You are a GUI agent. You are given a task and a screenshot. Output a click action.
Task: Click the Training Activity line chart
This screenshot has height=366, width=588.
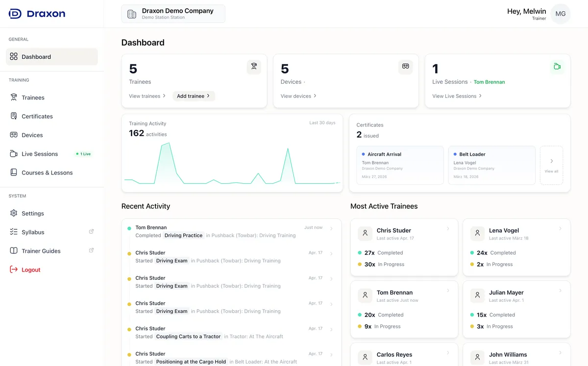[x=232, y=164]
